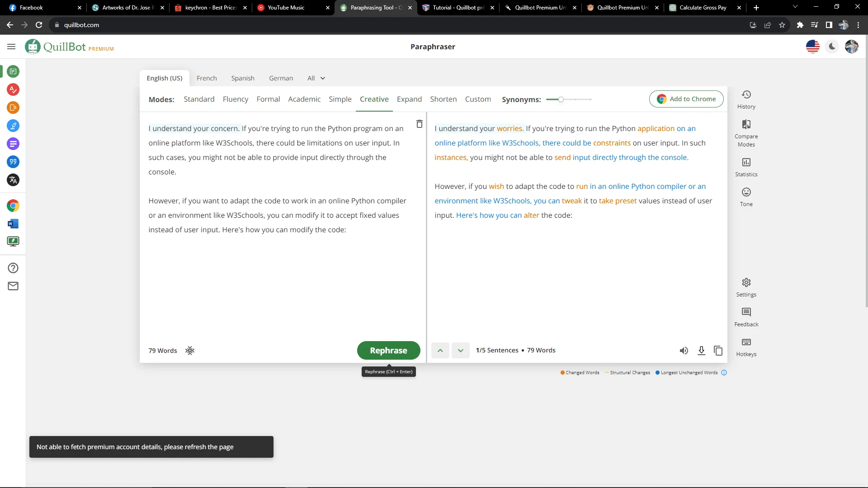Switch to Custom mode
The height and width of the screenshot is (488, 868).
click(478, 99)
